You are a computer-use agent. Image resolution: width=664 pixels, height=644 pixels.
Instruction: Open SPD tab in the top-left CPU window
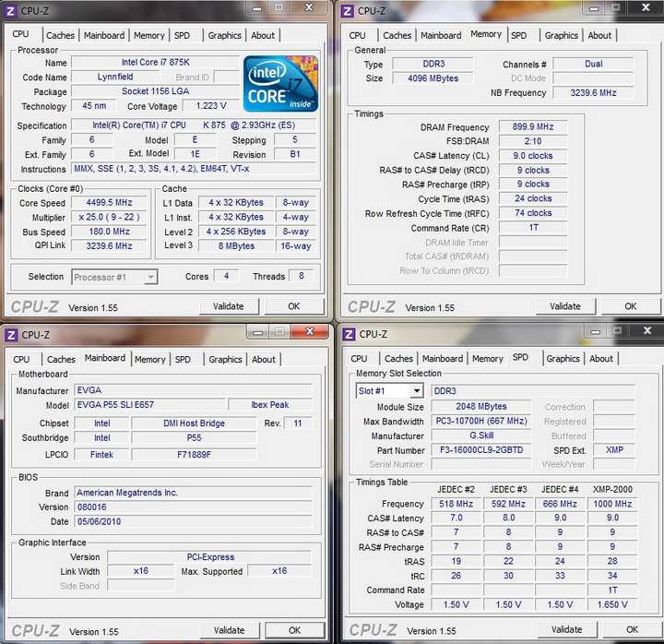pyautogui.click(x=182, y=36)
